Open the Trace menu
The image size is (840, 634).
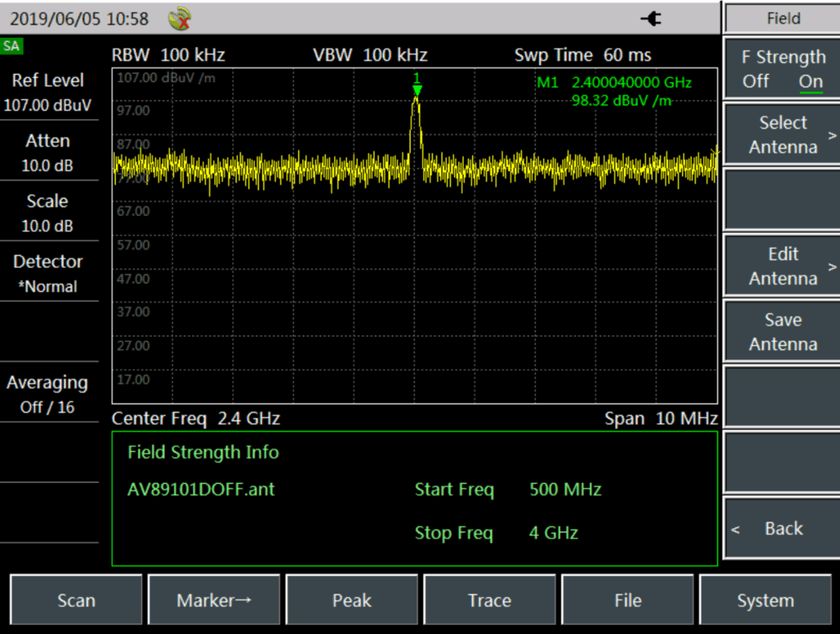[x=490, y=600]
